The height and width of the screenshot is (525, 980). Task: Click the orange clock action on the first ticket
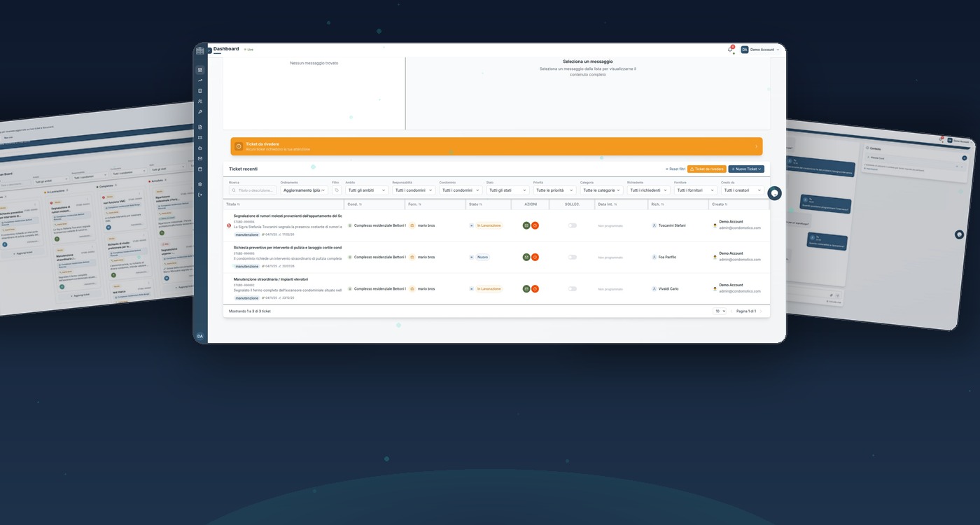coord(535,225)
